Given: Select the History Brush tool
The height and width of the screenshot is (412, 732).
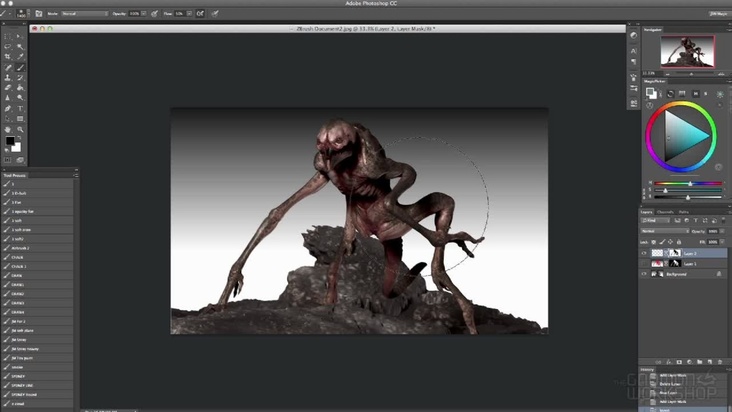Looking at the screenshot, I should (20, 78).
